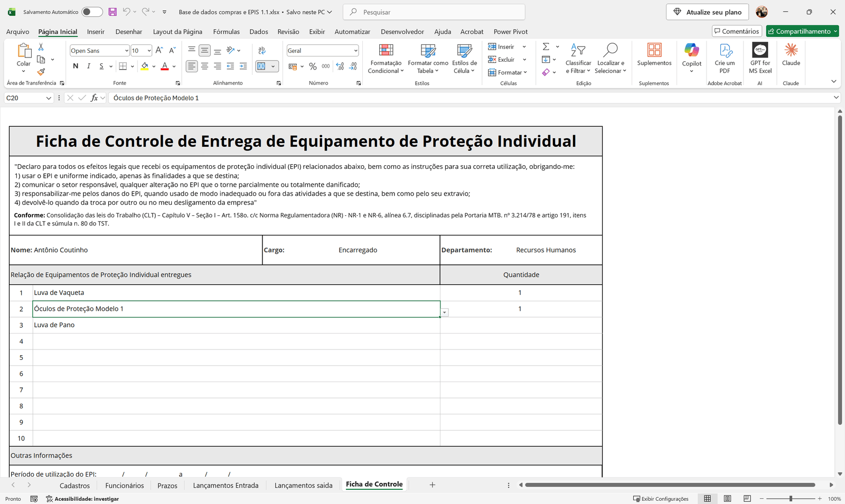Open the Compartilhamento dropdown arrow
Image resolution: width=845 pixels, height=504 pixels.
835,32
